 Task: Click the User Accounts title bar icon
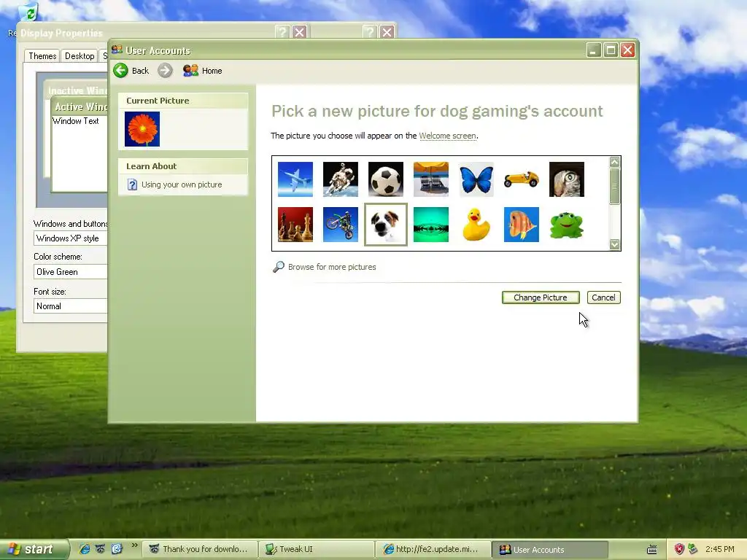pos(117,50)
